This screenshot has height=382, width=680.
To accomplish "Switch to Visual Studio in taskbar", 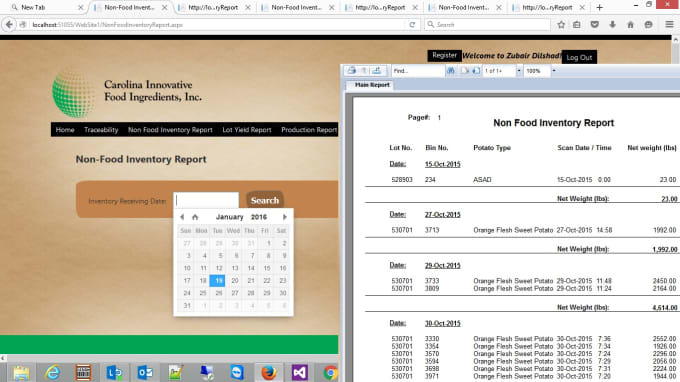I will pos(299,372).
